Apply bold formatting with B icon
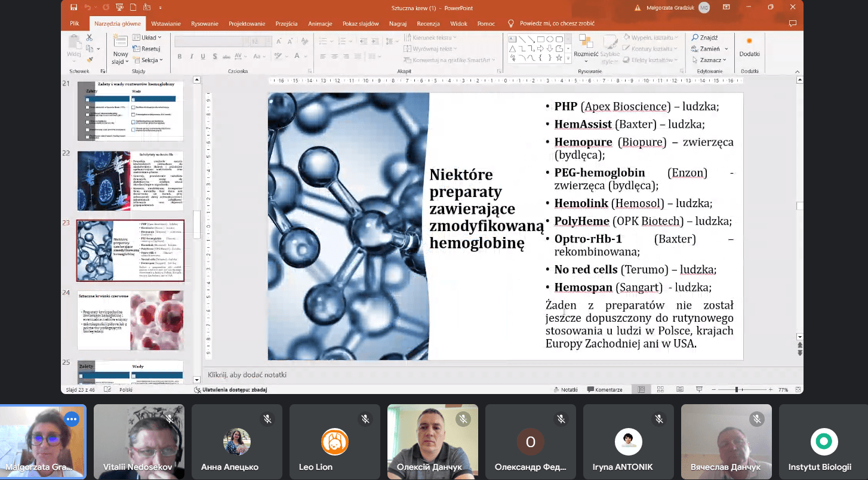Viewport: 868px width, 480px height. [x=179, y=57]
